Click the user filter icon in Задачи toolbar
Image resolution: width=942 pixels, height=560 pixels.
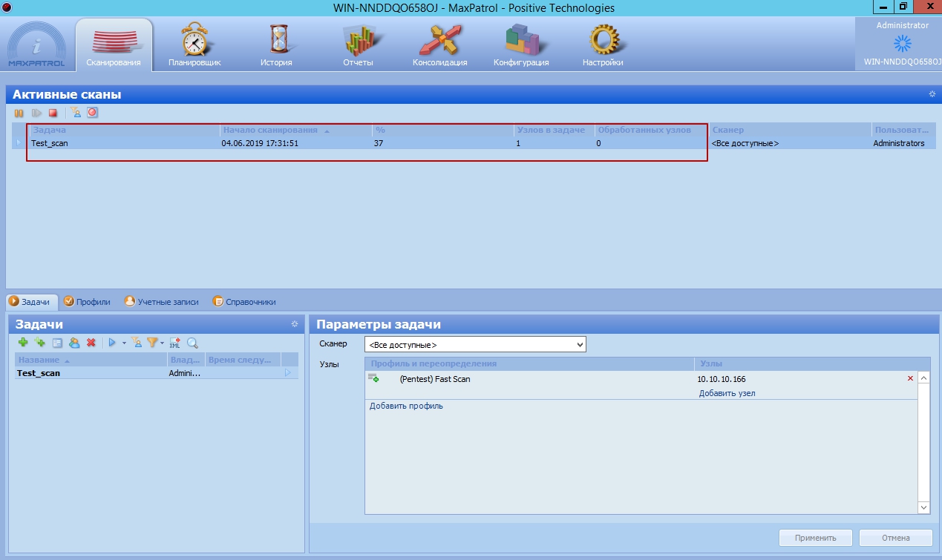(137, 343)
